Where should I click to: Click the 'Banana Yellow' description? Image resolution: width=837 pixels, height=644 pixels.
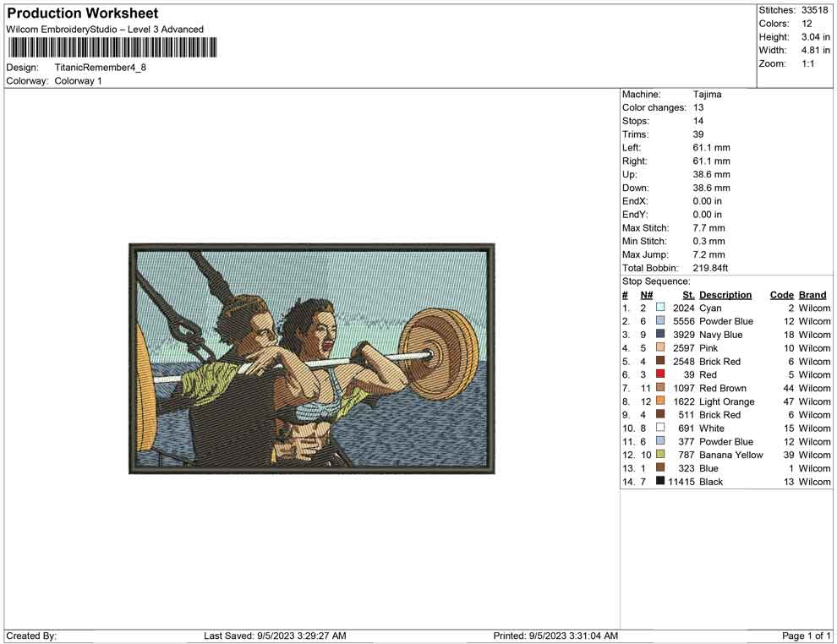(730, 455)
